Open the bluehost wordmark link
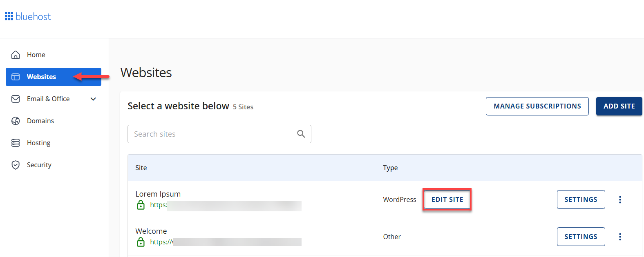 click(x=33, y=16)
